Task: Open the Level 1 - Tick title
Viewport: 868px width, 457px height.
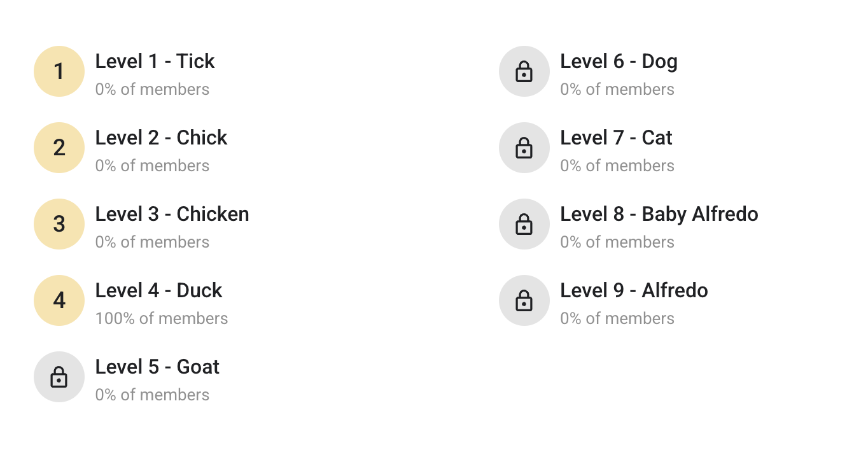Action: [x=155, y=61]
